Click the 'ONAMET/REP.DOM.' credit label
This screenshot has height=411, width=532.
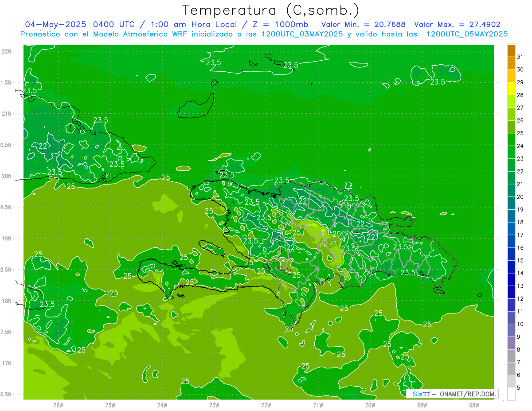(x=467, y=394)
